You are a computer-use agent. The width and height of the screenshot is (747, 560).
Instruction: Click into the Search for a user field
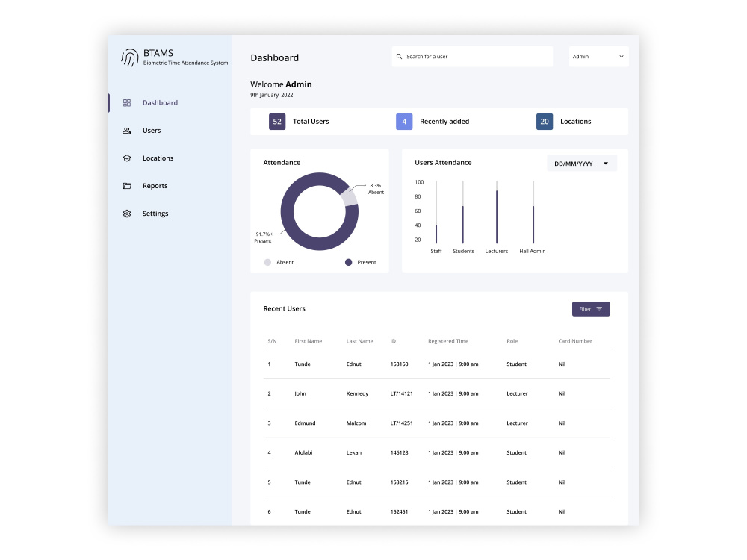click(472, 56)
